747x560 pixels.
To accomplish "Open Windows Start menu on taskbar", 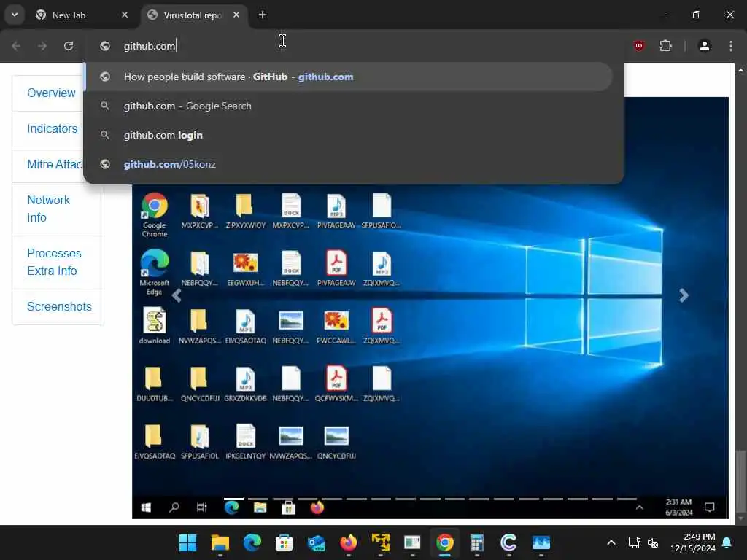I will [187, 542].
